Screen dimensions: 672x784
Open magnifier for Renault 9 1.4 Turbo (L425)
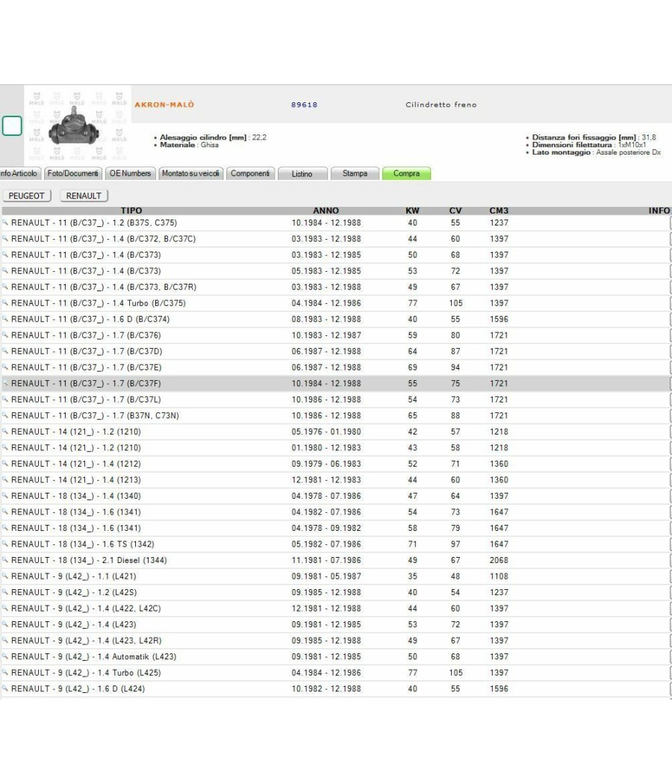5,672
